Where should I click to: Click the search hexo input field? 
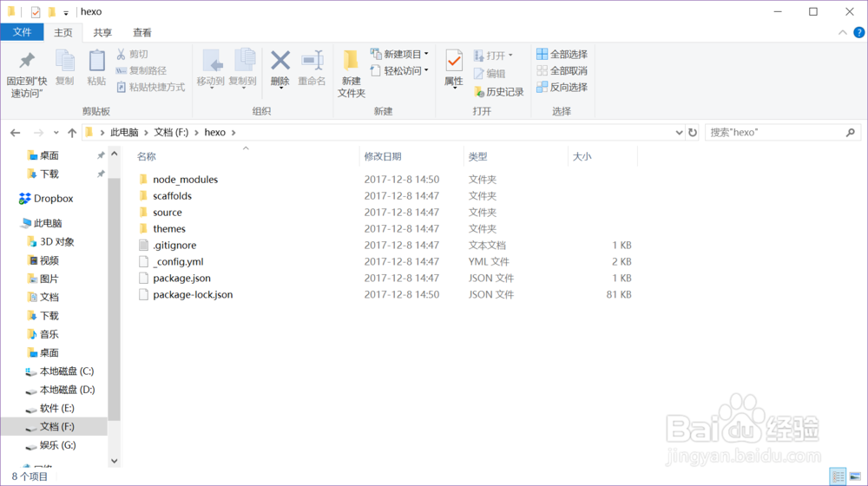point(775,132)
